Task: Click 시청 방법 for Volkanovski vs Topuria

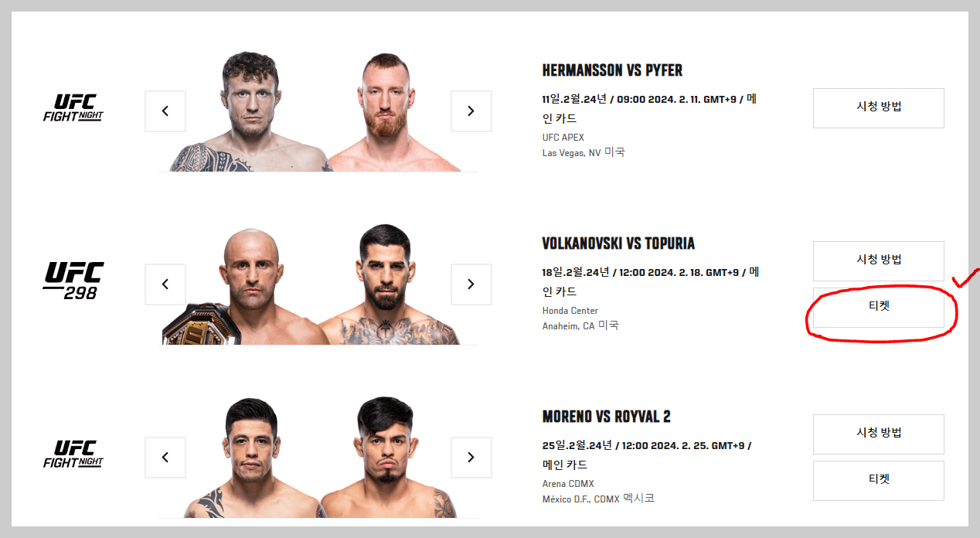Action: [x=878, y=260]
